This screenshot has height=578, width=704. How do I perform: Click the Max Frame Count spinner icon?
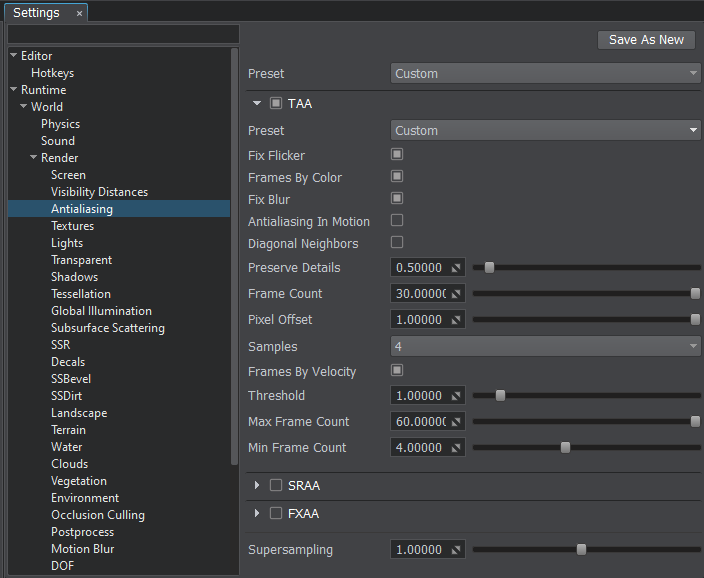pyautogui.click(x=456, y=422)
